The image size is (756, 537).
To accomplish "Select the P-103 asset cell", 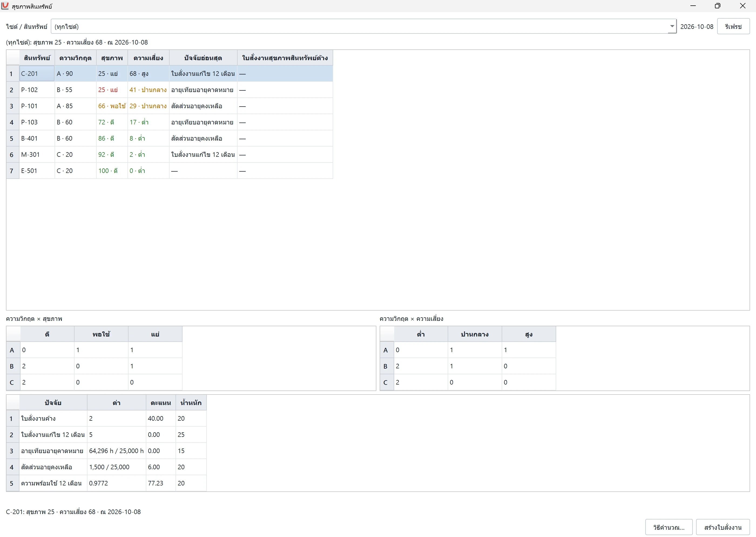I will 37,122.
